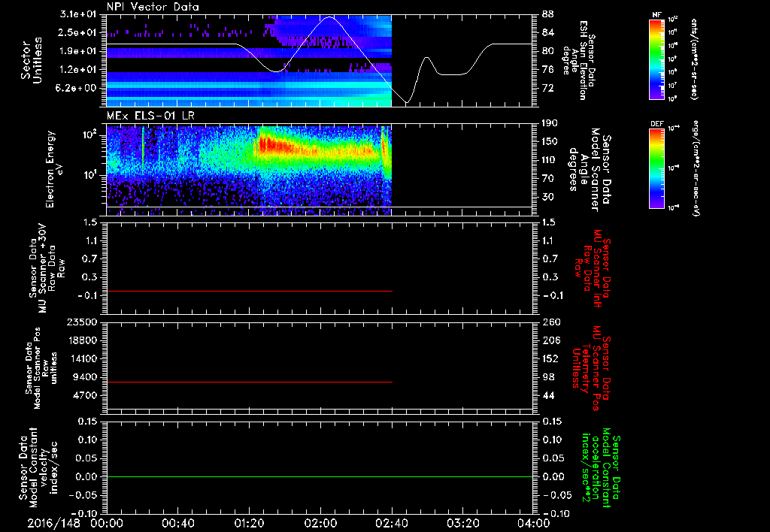Click the 'ESH Sun Elevation Angle' axis title
Image resolution: width=770 pixels, height=532 pixels.
point(577,60)
